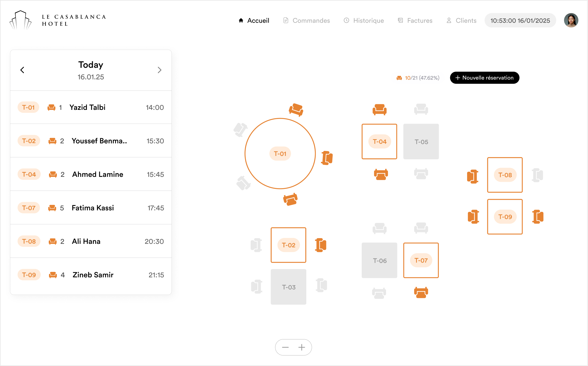
Task: Click the orange seat below table T-07
Action: click(421, 292)
